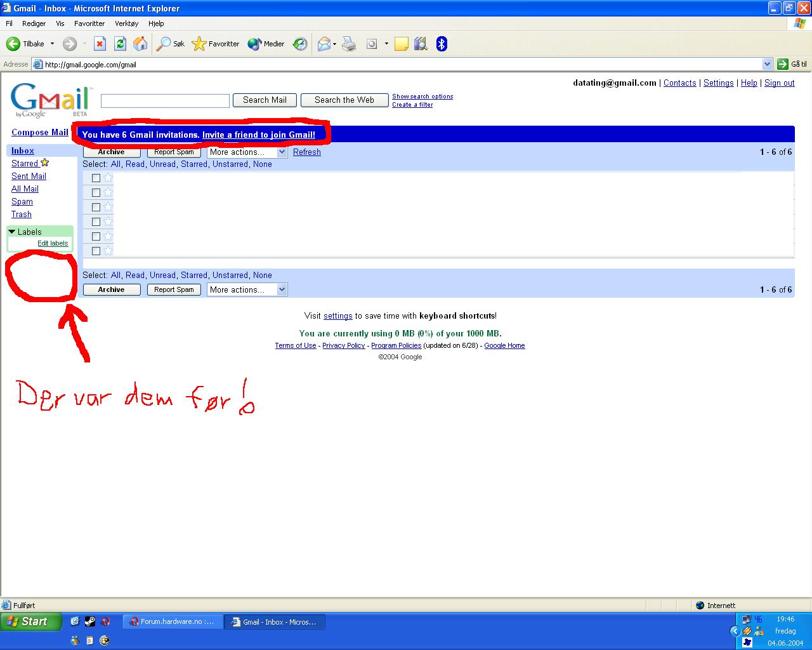Show browsing history with the clock icon
Viewport: 812px width, 650px height.
tap(300, 44)
